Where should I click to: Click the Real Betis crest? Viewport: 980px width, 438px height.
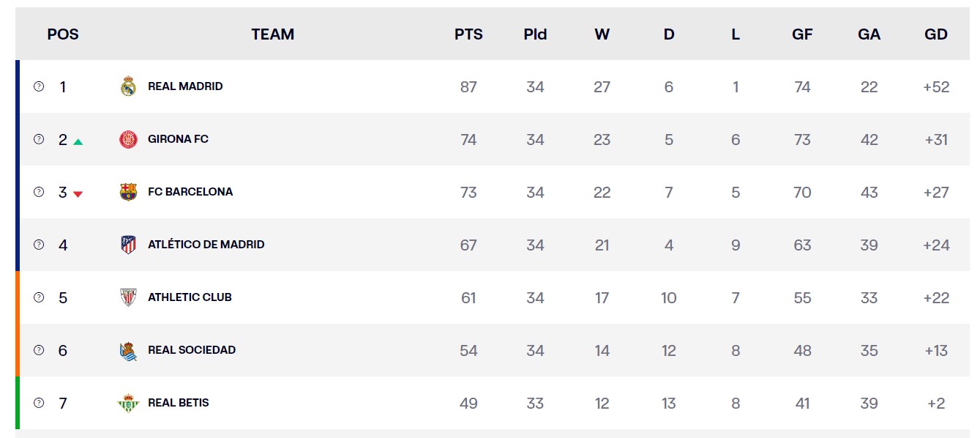click(128, 403)
